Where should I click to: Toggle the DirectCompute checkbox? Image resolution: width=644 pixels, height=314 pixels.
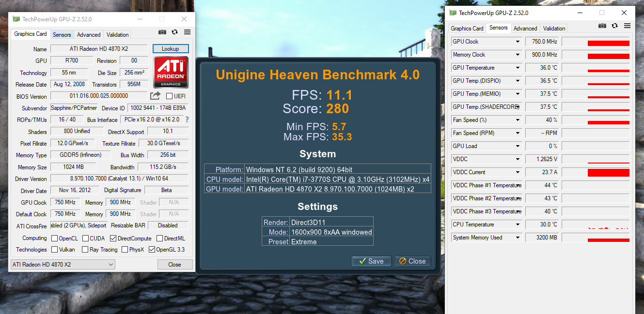click(x=113, y=238)
